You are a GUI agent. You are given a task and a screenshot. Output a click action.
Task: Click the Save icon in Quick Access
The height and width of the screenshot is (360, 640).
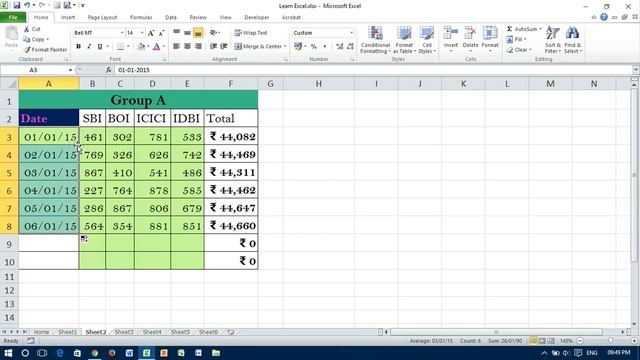point(17,5)
